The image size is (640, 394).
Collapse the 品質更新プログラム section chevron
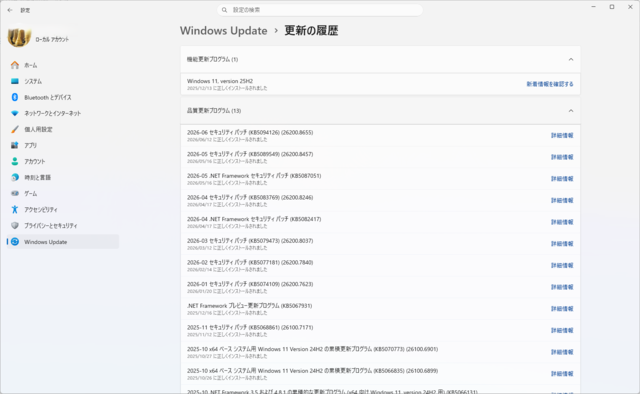[x=571, y=111]
